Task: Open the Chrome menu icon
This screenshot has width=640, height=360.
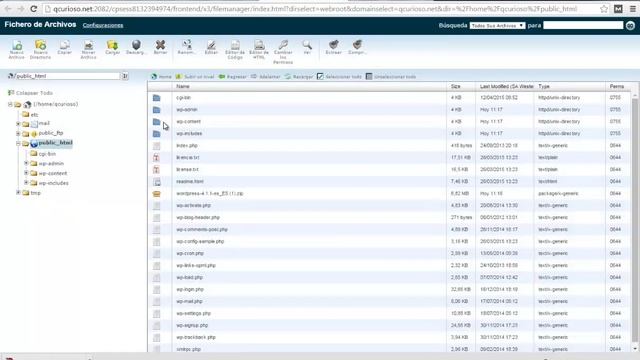Action: (633, 9)
